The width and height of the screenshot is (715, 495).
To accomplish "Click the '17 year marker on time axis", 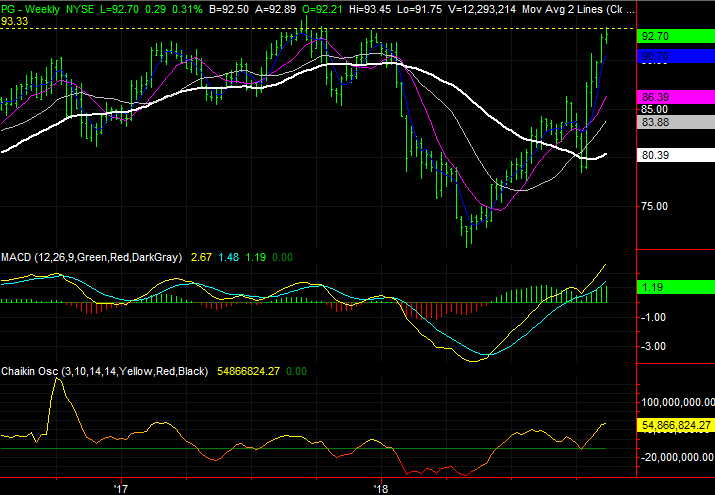I will [121, 489].
